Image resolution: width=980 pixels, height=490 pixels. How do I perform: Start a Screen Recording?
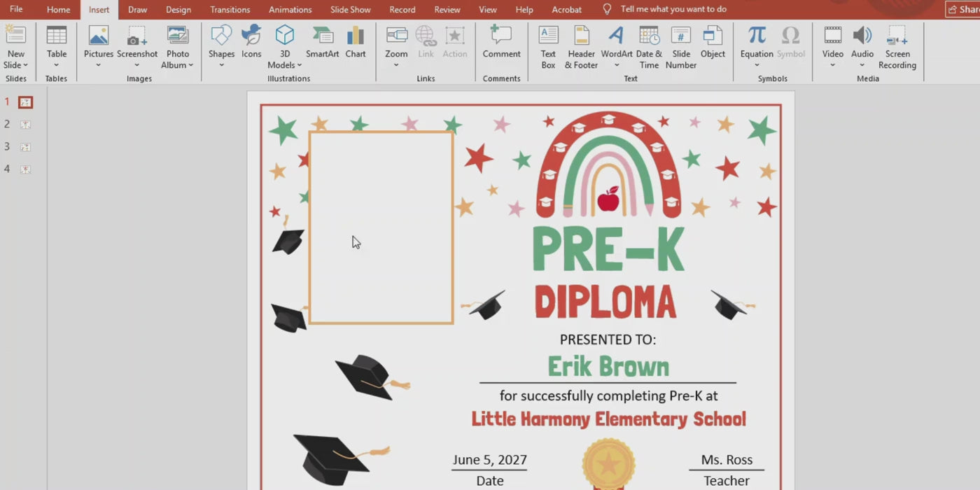(897, 46)
